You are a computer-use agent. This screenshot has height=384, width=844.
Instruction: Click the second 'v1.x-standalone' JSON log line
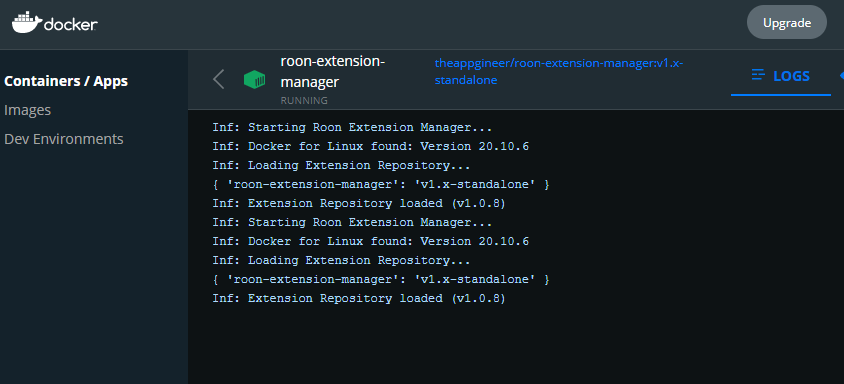(x=381, y=280)
